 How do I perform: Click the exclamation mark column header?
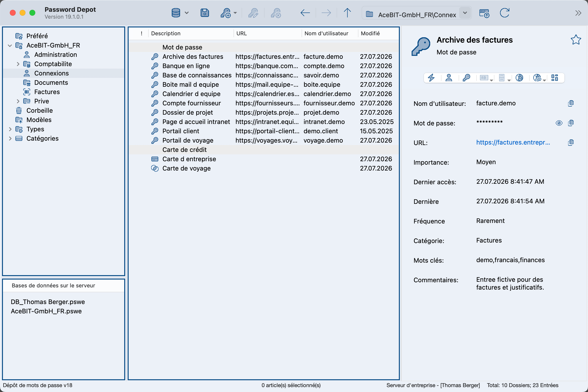(x=142, y=34)
